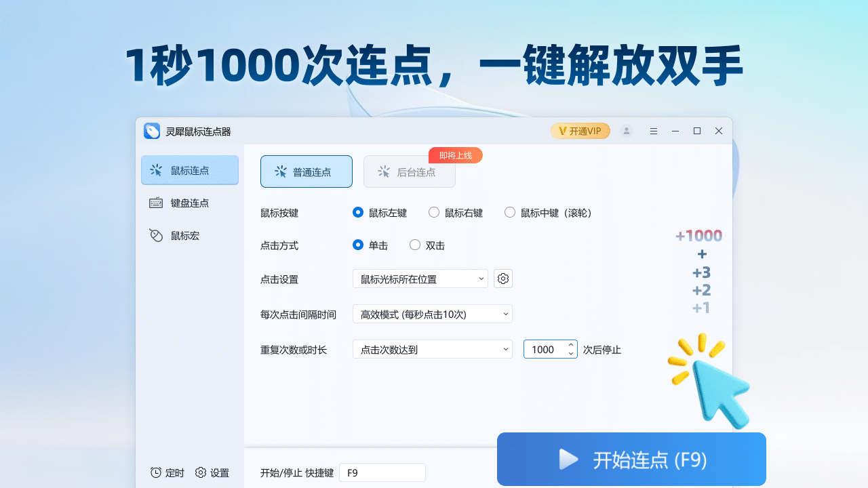Select the 后台连点 tab
The width and height of the screenshot is (868, 488).
tap(410, 171)
